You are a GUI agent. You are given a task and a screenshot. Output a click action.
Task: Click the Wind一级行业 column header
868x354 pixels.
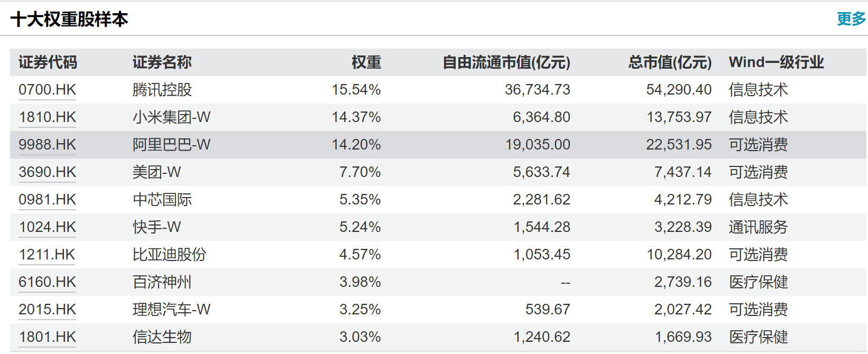pyautogui.click(x=777, y=62)
